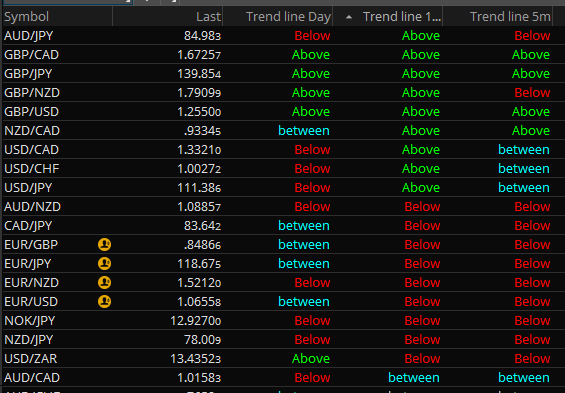Click GBP/NZD Trend line 5m 'Below' cell
Image resolution: width=565 pixels, height=393 pixels.
[x=532, y=93]
